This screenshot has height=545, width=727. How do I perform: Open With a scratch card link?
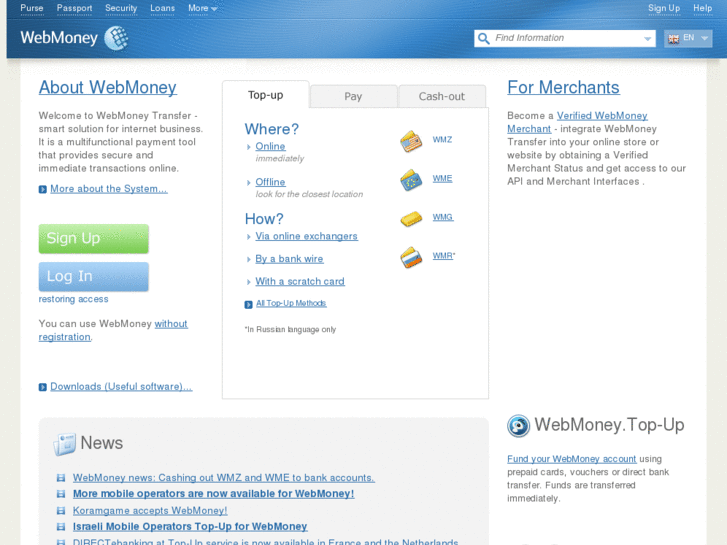(x=300, y=282)
